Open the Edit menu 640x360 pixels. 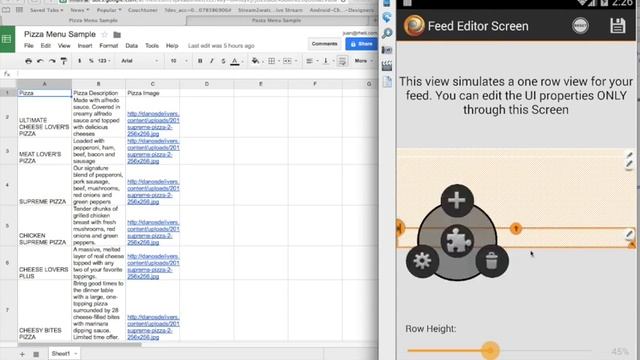tap(45, 46)
